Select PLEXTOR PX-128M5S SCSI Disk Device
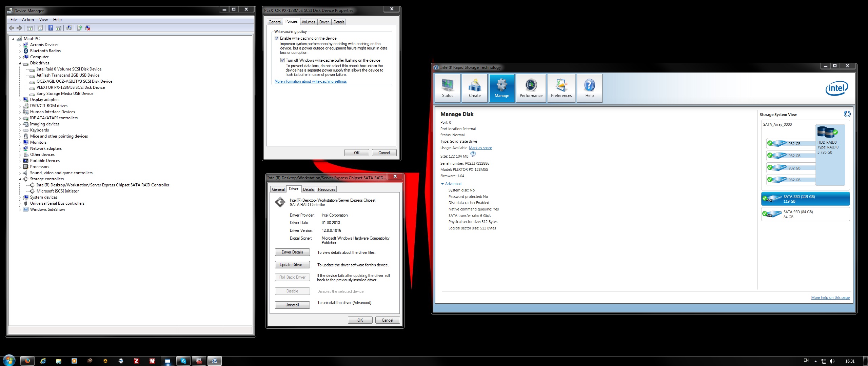 (x=71, y=87)
